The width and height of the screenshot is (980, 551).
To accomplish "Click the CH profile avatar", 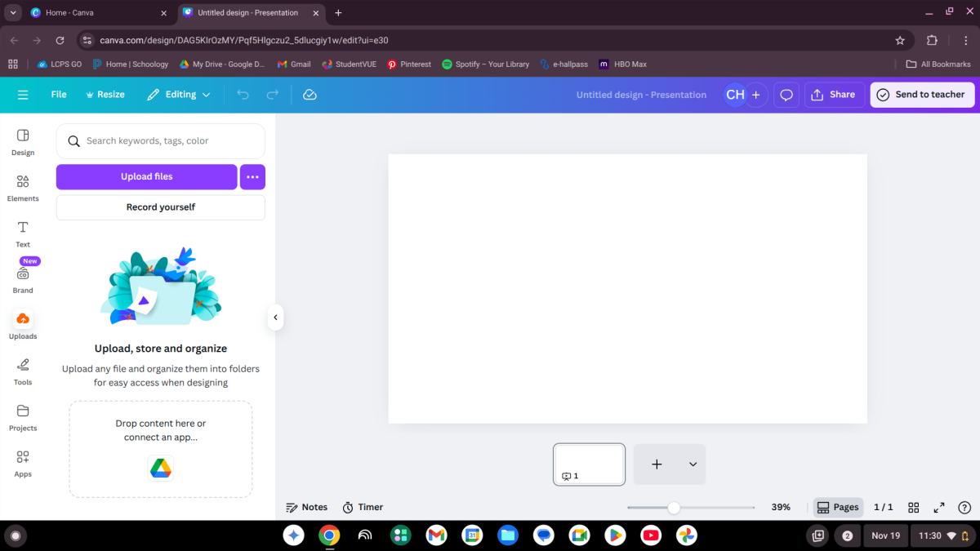I will click(735, 95).
